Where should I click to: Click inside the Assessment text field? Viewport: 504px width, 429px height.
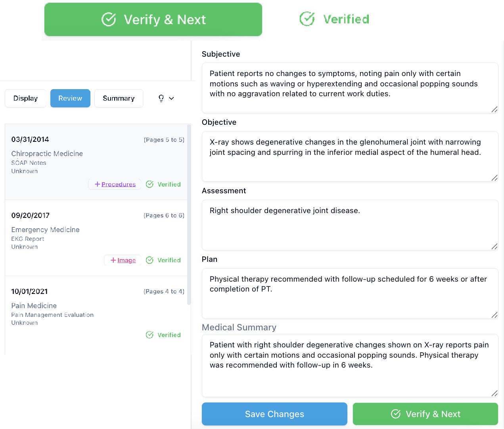tap(350, 225)
